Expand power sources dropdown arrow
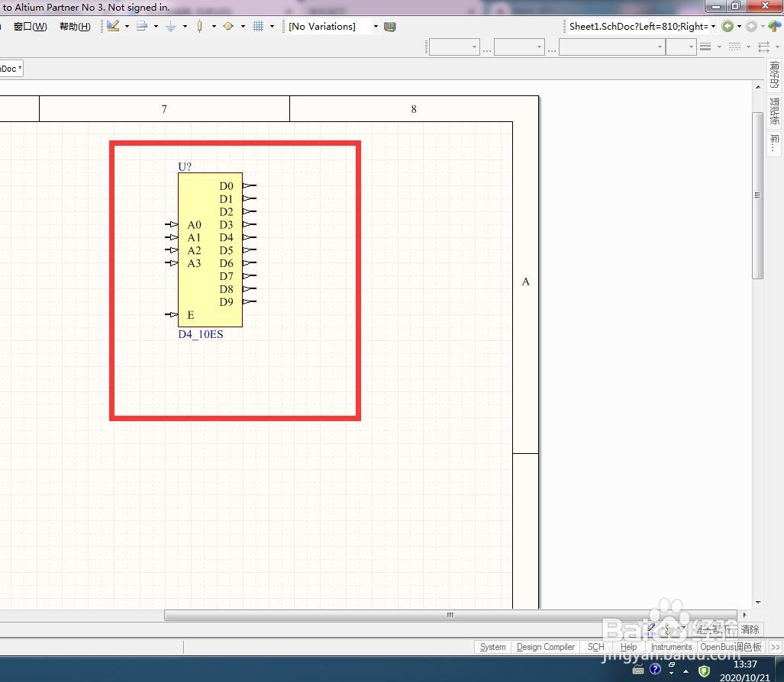Image resolution: width=784 pixels, height=682 pixels. click(185, 27)
